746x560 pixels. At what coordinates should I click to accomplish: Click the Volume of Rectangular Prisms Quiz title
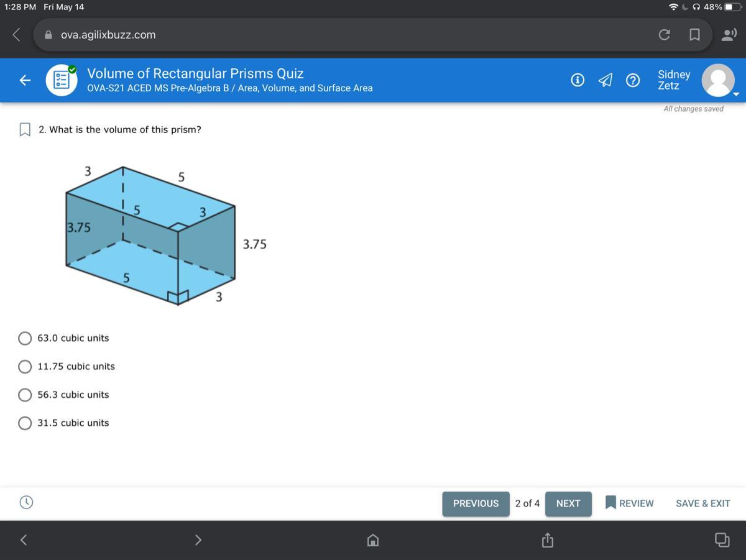click(195, 73)
